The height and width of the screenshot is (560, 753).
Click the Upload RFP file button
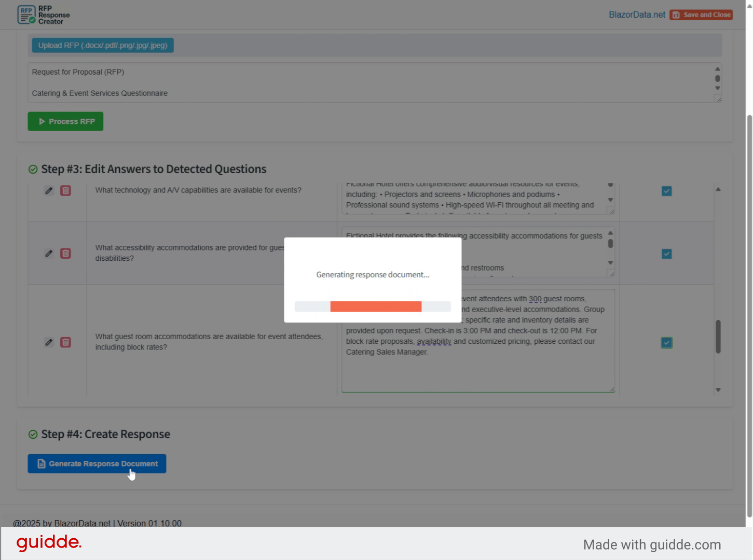pyautogui.click(x=103, y=45)
